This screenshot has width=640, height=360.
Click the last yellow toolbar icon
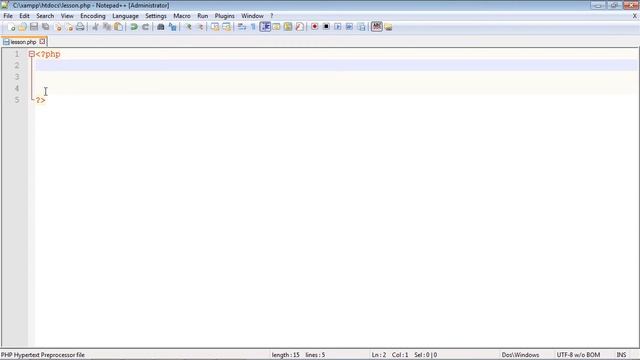[388, 27]
